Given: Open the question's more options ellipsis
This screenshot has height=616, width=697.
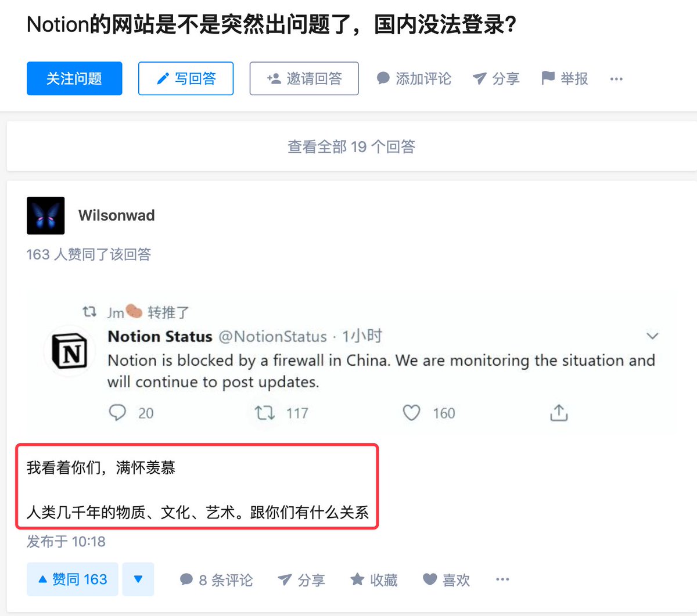Looking at the screenshot, I should point(616,79).
